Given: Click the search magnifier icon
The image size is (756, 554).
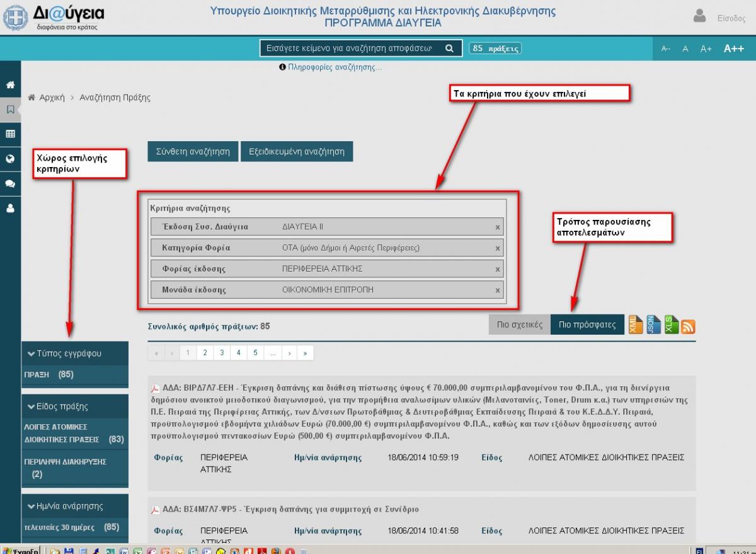Looking at the screenshot, I should [x=449, y=49].
